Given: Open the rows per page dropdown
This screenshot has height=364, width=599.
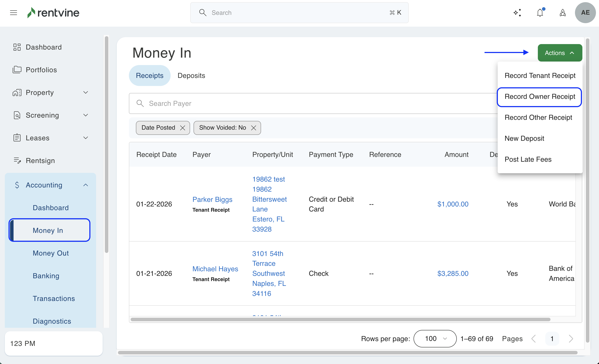Looking at the screenshot, I should tap(435, 338).
